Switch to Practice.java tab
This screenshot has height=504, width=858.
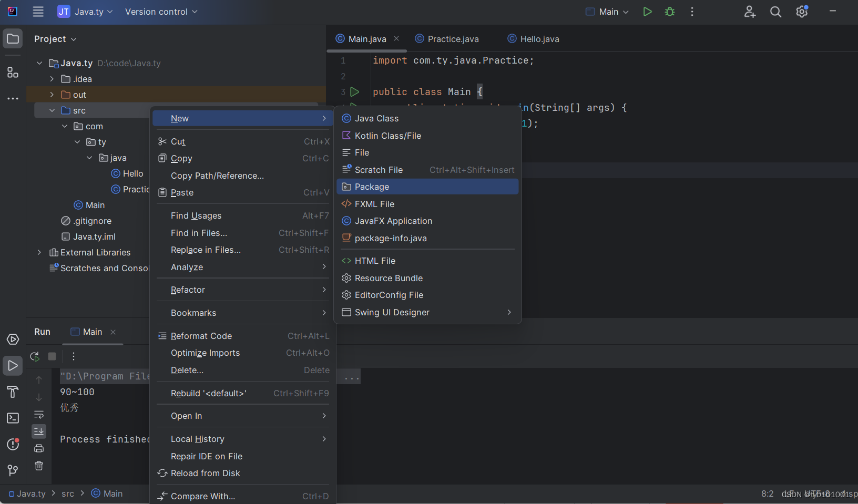(447, 39)
